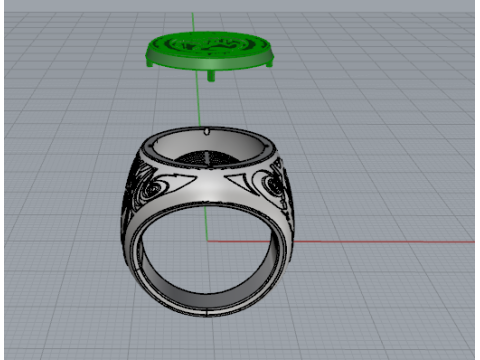Select the green signet top disc

tap(210, 51)
